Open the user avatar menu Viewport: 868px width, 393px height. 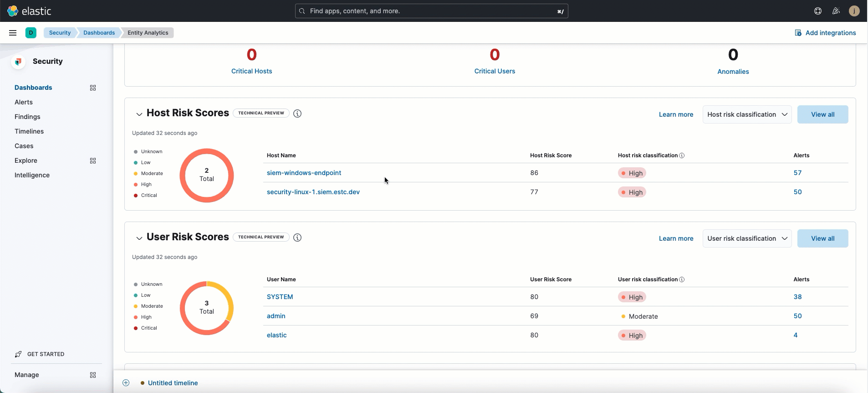[x=854, y=11]
